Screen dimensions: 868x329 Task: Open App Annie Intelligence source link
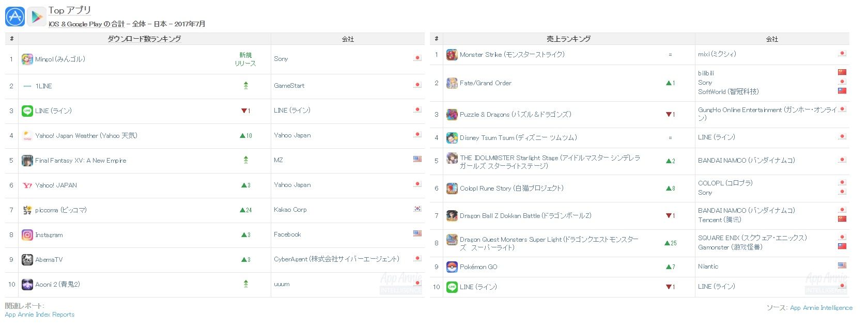coord(821,308)
